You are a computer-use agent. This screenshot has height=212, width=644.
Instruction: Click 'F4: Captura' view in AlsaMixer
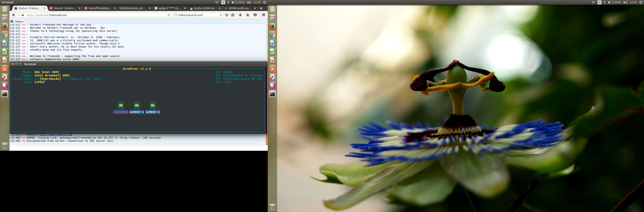tap(72, 79)
